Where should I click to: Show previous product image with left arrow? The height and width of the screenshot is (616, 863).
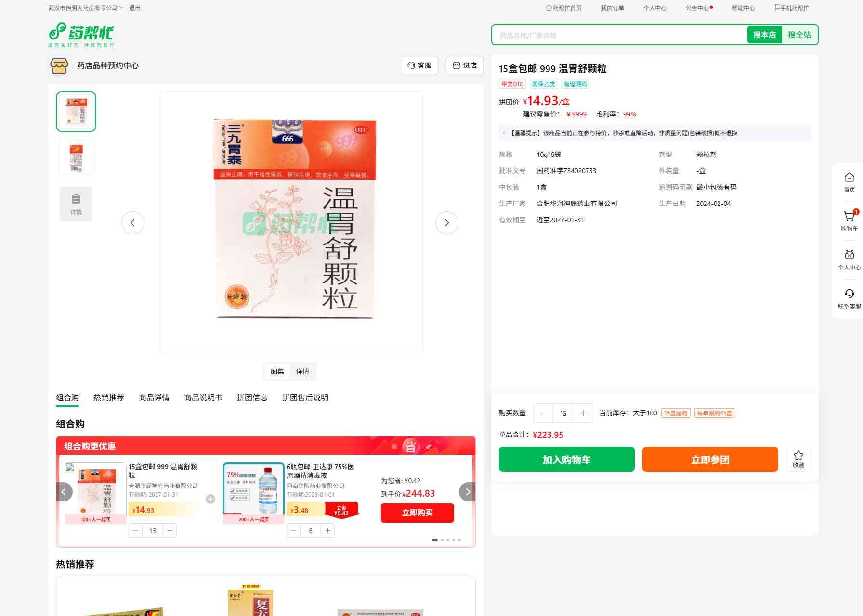pyautogui.click(x=133, y=223)
